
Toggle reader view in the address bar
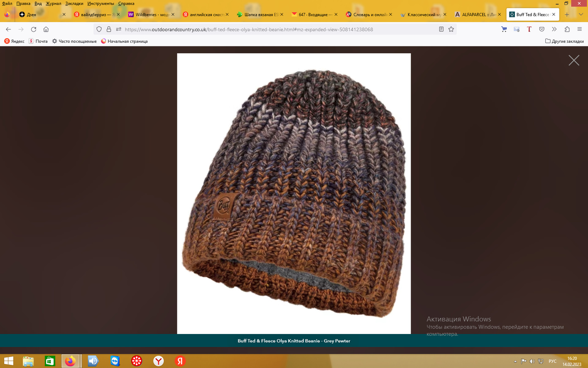(441, 29)
